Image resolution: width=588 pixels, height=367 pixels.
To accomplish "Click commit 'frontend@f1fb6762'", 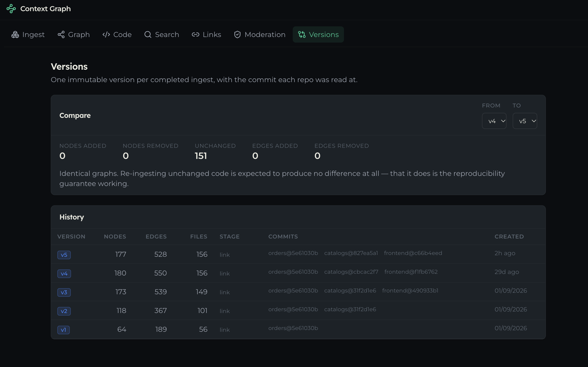I will [x=411, y=272].
